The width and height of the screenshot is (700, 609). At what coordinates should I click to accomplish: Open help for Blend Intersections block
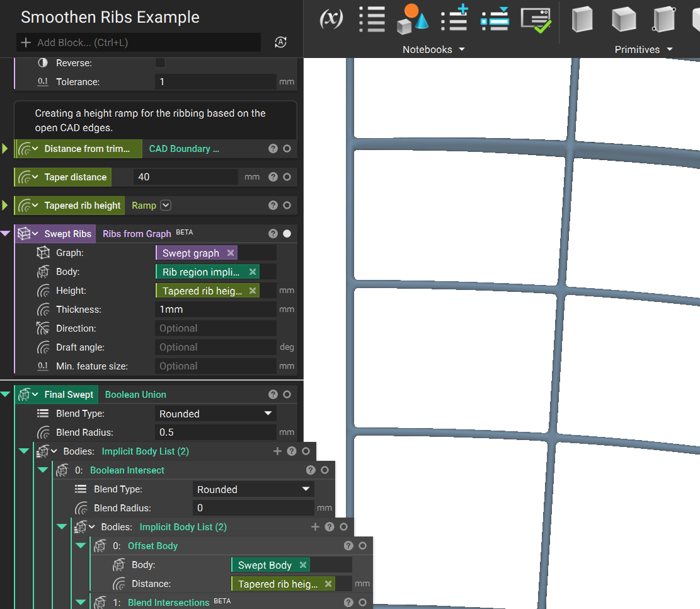coord(348,602)
